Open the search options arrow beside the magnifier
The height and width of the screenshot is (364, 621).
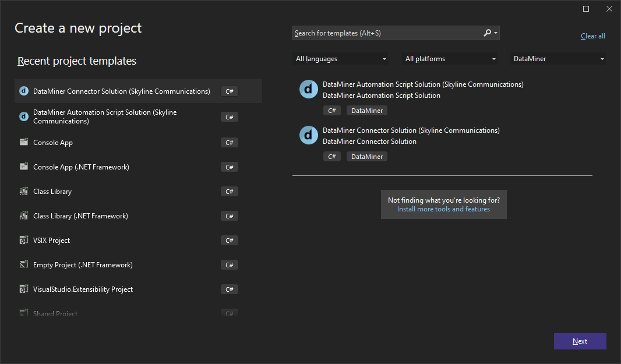[496, 33]
